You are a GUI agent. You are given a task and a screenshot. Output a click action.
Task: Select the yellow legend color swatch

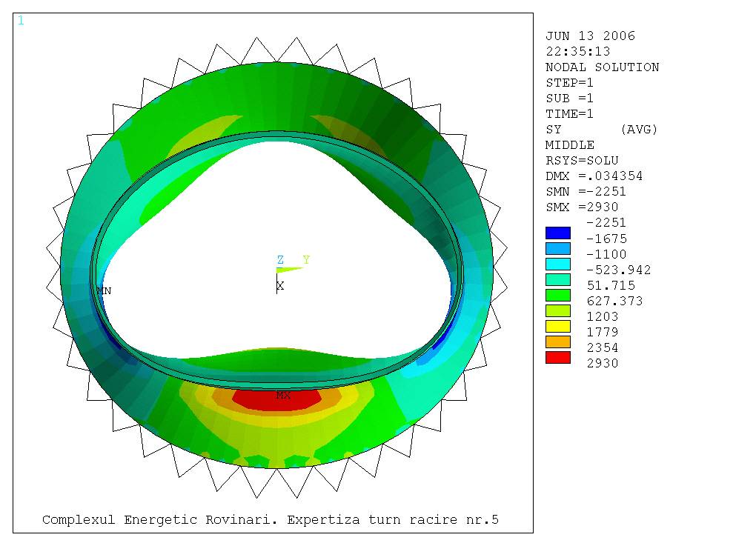[557, 326]
